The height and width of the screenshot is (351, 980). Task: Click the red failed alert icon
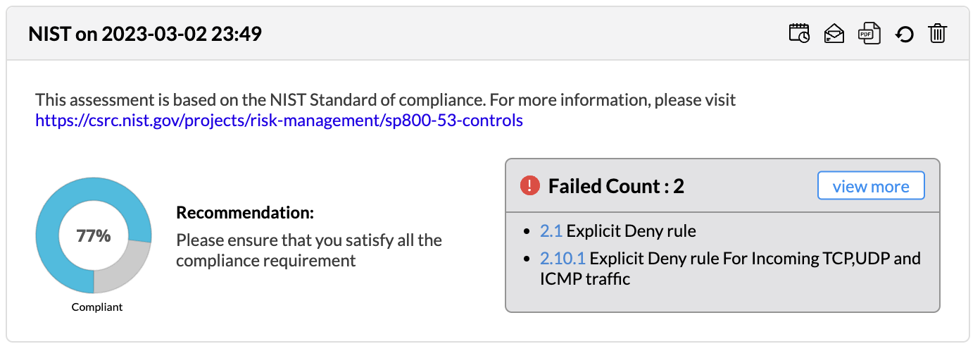(x=529, y=186)
